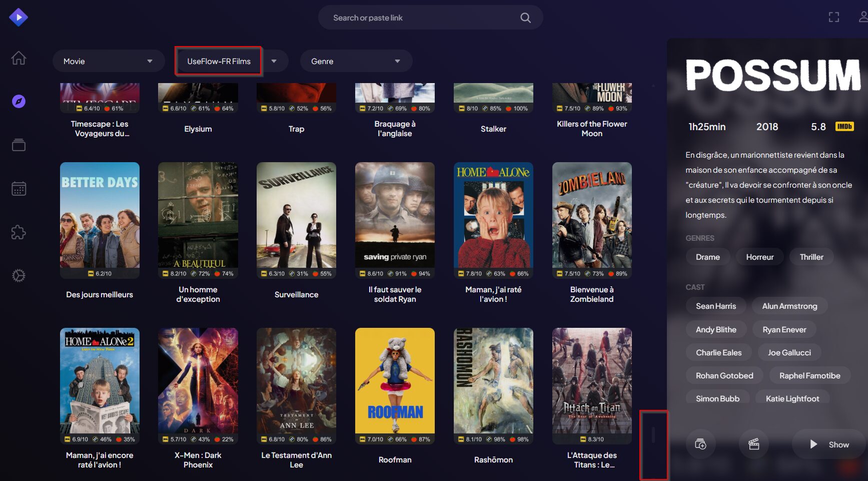Image resolution: width=868 pixels, height=481 pixels.
Task: Open the Library icon in sidebar
Action: tap(19, 145)
